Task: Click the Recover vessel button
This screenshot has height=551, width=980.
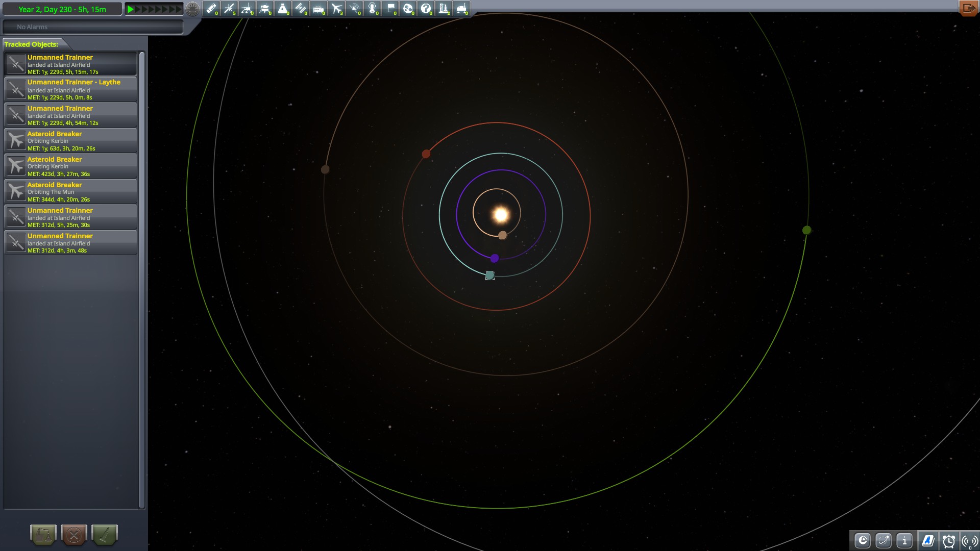Action: pyautogui.click(x=43, y=535)
